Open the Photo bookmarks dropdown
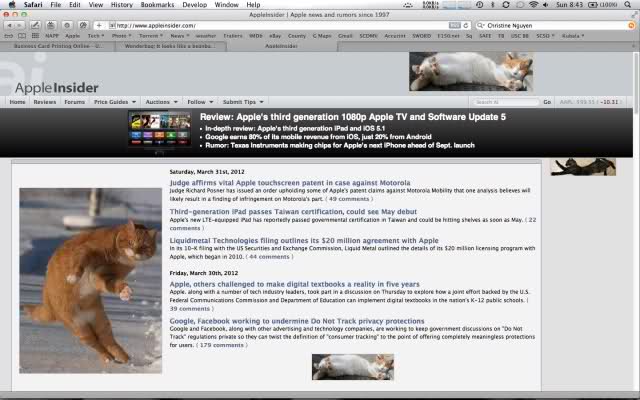This screenshot has width=640, height=400. tap(121, 36)
